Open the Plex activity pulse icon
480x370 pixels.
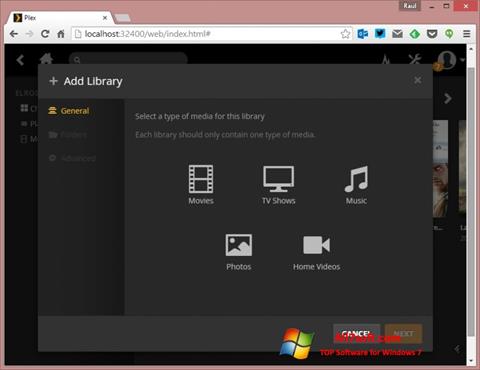tap(386, 60)
